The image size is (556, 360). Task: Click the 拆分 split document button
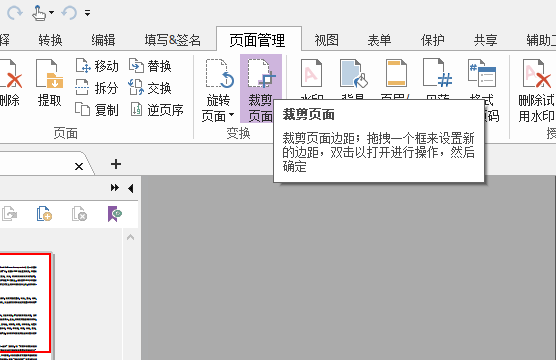97,88
